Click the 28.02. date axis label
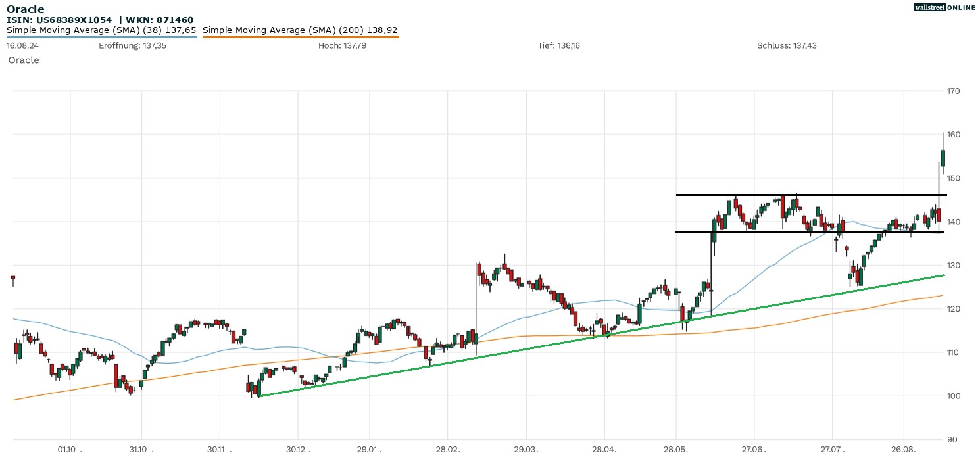This screenshot has height=453, width=980. 447,450
